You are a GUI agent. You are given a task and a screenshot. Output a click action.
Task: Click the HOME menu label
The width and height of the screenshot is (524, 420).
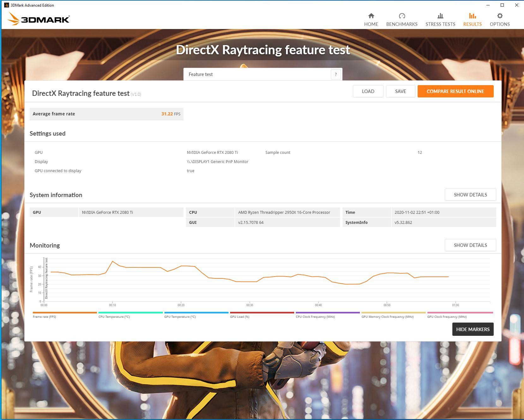(371, 24)
